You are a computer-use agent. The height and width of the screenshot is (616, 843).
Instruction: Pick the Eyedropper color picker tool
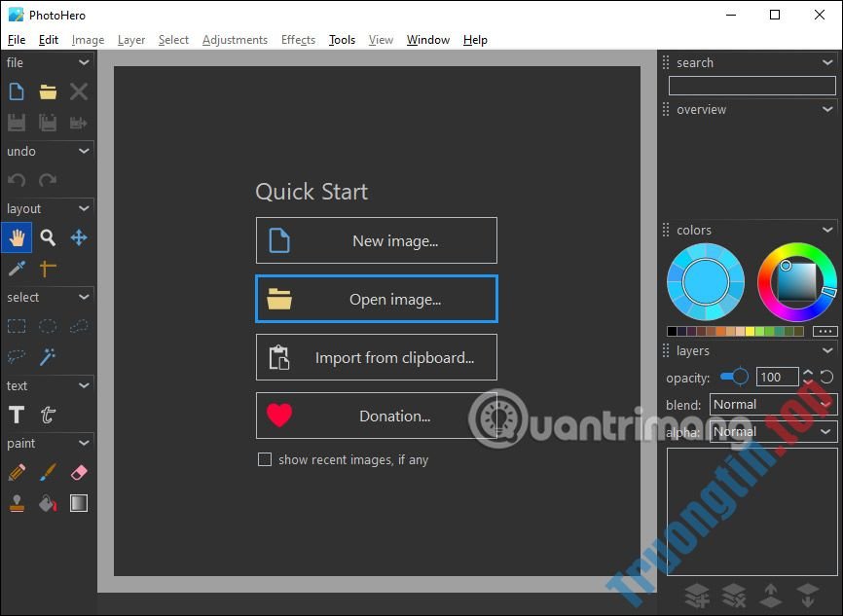(17, 268)
